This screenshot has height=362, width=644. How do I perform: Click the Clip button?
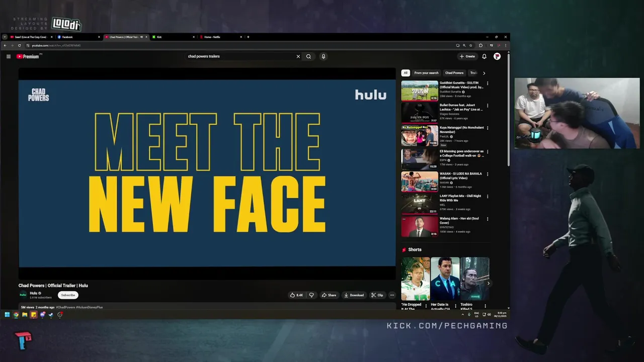click(377, 295)
